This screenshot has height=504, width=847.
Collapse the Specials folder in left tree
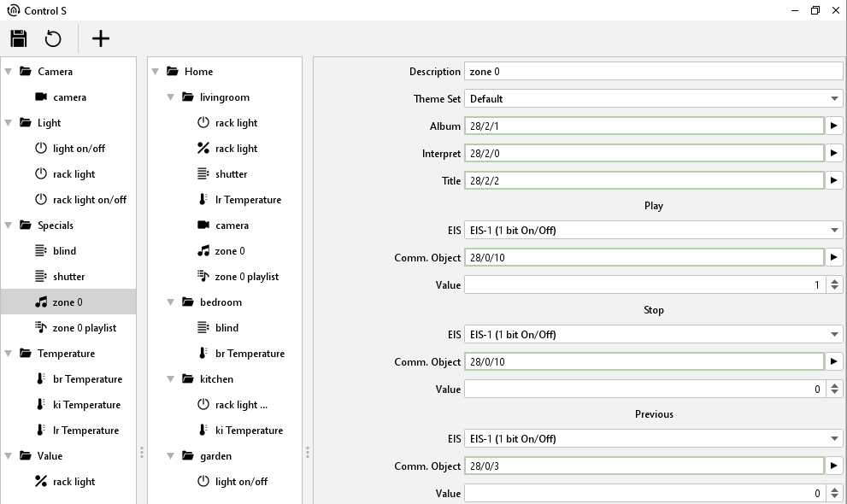[9, 226]
